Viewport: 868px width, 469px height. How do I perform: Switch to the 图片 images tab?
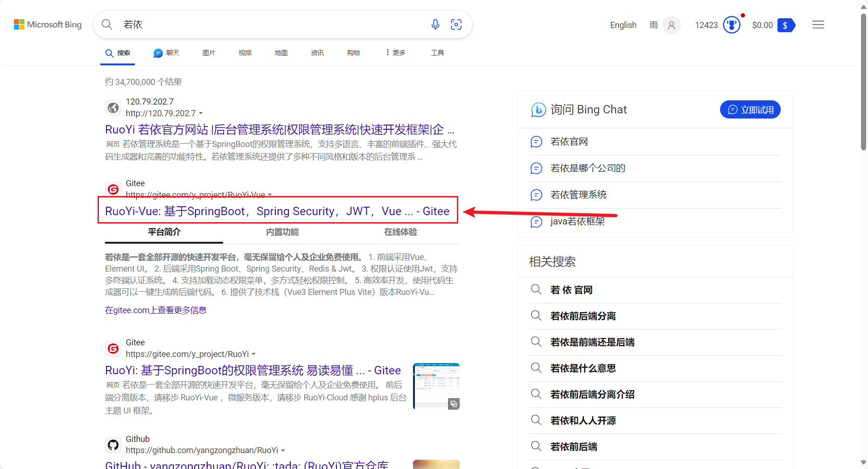tap(209, 53)
